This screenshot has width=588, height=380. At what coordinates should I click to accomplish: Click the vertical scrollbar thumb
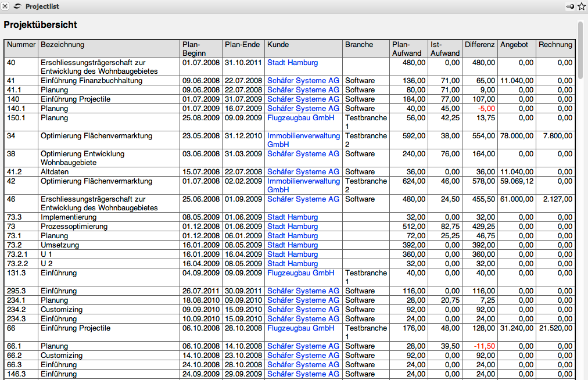[580, 50]
